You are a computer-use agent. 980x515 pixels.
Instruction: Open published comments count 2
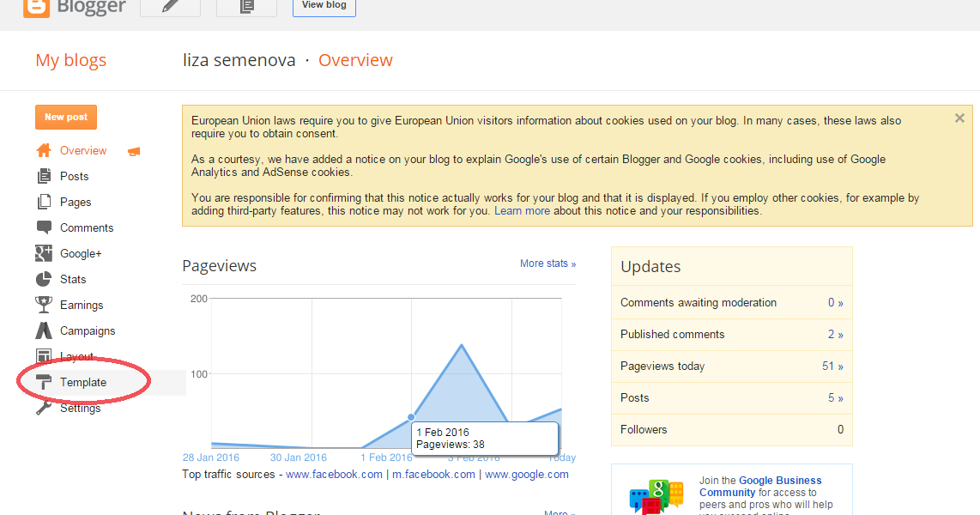click(x=836, y=335)
